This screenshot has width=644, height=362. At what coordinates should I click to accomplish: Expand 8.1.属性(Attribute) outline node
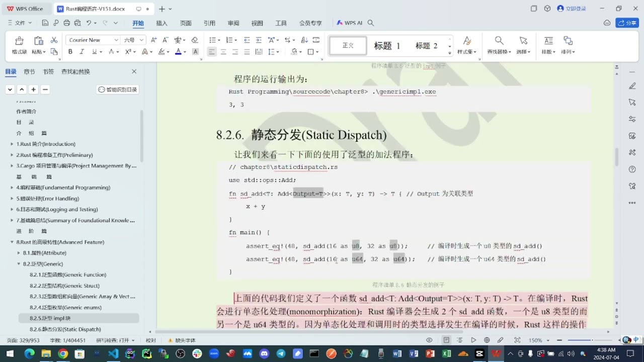[19, 253]
